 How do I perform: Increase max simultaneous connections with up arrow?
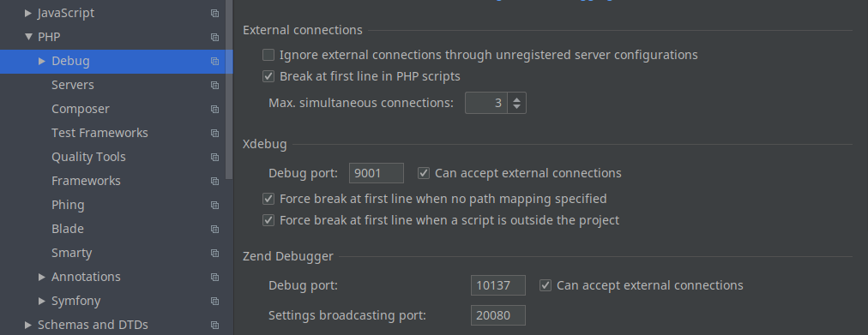(516, 99)
